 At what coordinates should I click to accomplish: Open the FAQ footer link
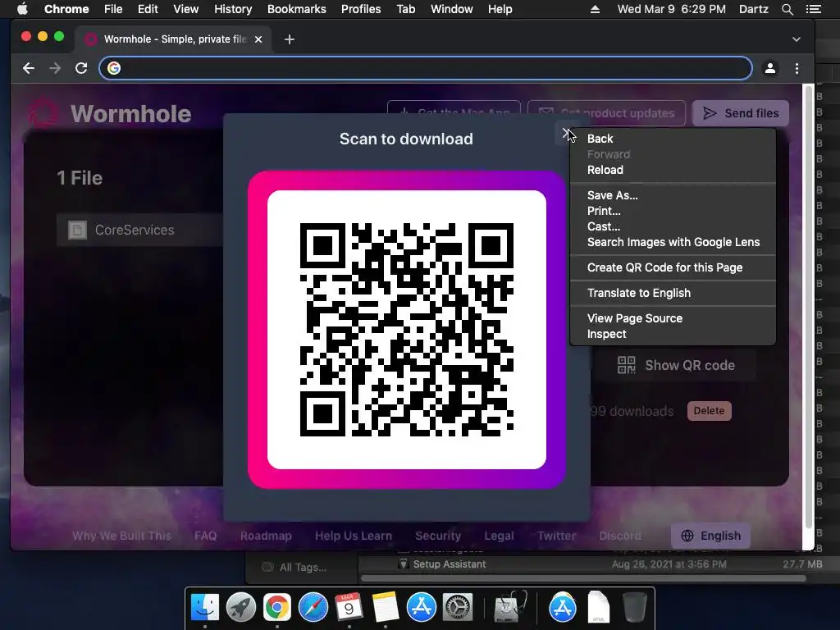pyautogui.click(x=205, y=536)
